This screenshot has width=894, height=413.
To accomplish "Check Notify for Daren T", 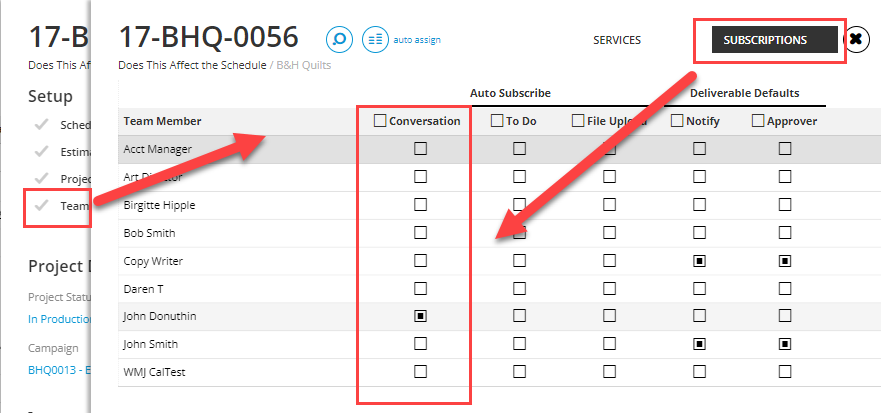I will pyautogui.click(x=699, y=288).
